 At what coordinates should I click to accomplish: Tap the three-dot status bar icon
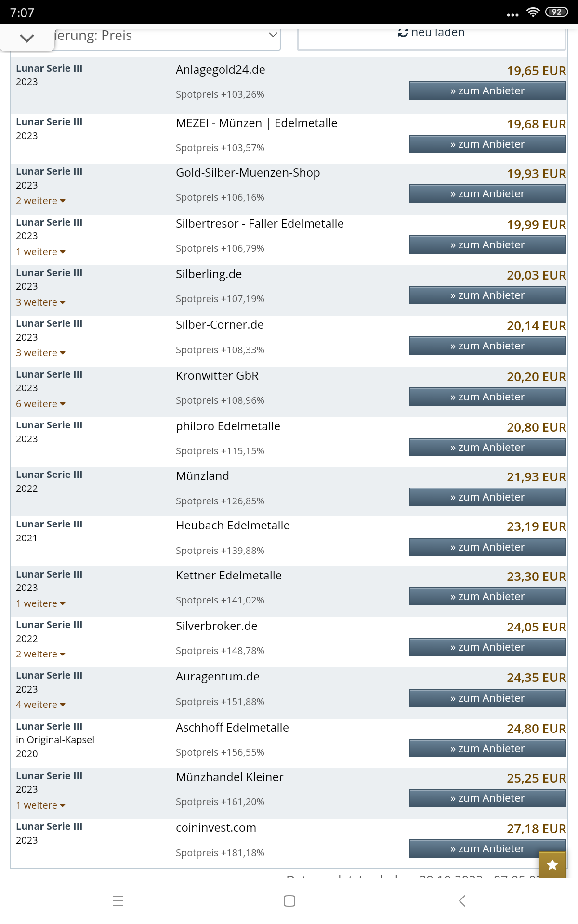(512, 15)
